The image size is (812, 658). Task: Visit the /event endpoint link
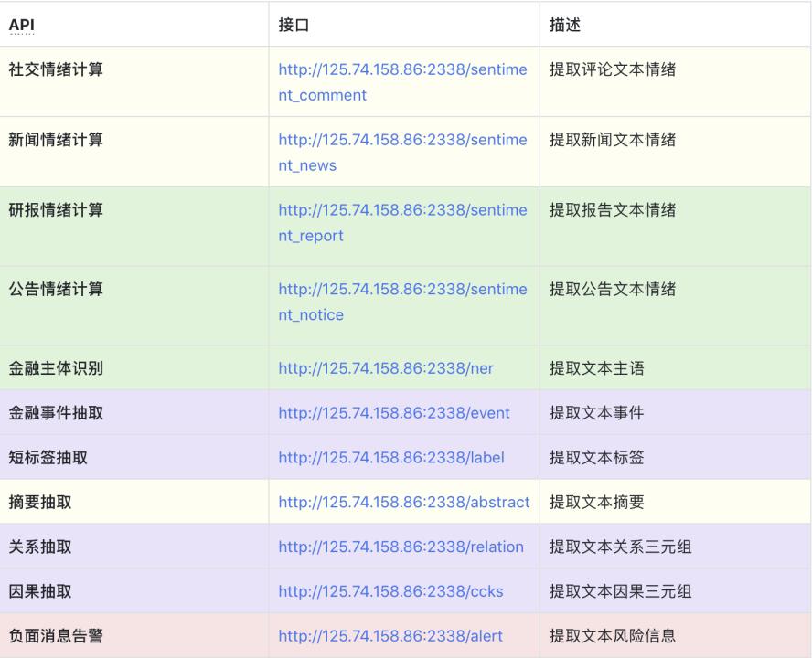click(394, 413)
